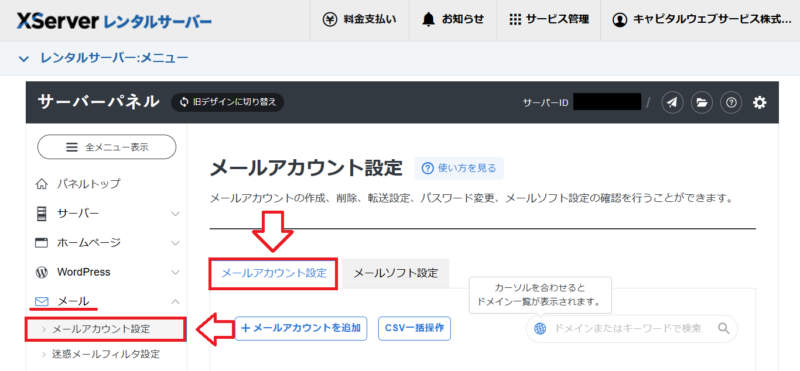The width and height of the screenshot is (800, 371).
Task: Click the domain or keyword search field
Action: 632,328
